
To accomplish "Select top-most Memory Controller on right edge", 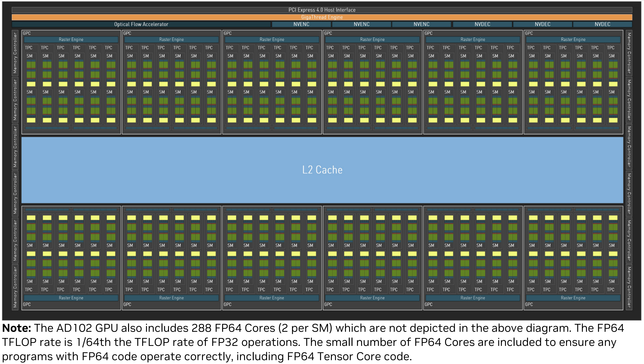I will (x=629, y=53).
